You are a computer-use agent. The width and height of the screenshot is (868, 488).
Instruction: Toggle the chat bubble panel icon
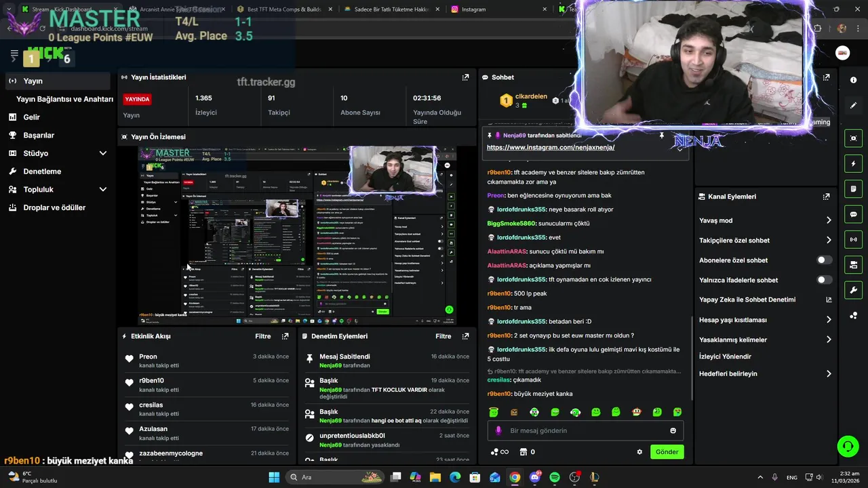pos(853,214)
